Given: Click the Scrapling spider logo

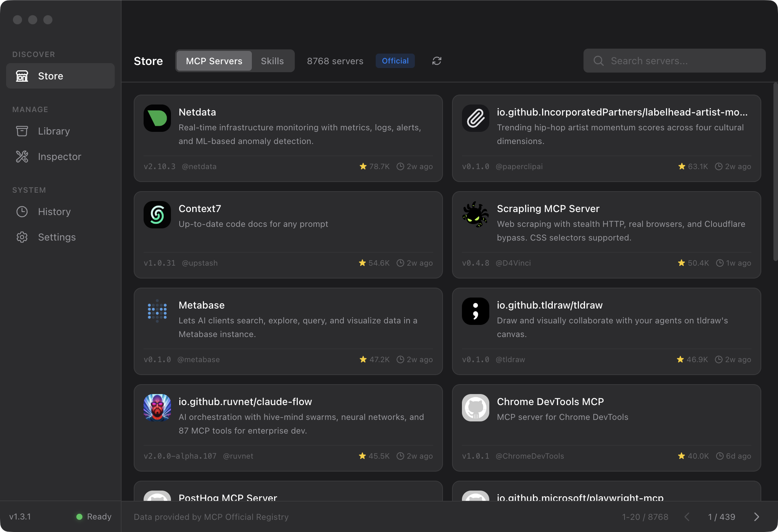Looking at the screenshot, I should (476, 215).
